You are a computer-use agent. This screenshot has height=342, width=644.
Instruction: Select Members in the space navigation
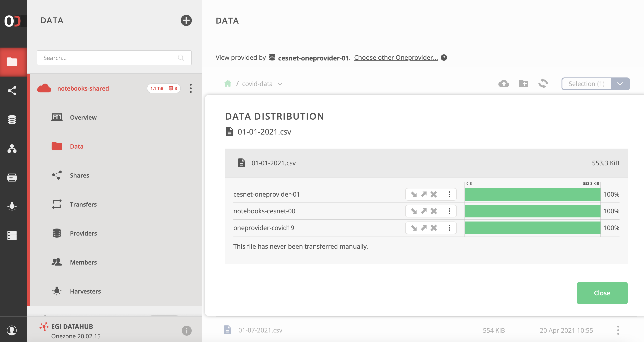[83, 262]
